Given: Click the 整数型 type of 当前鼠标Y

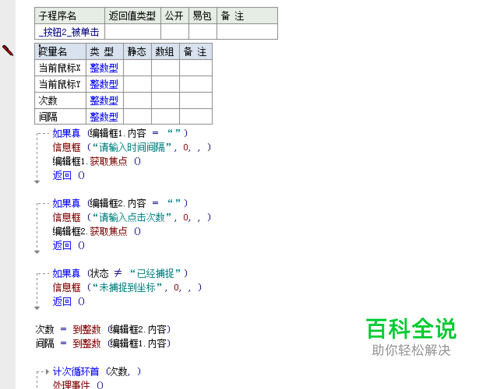Looking at the screenshot, I should coord(104,84).
